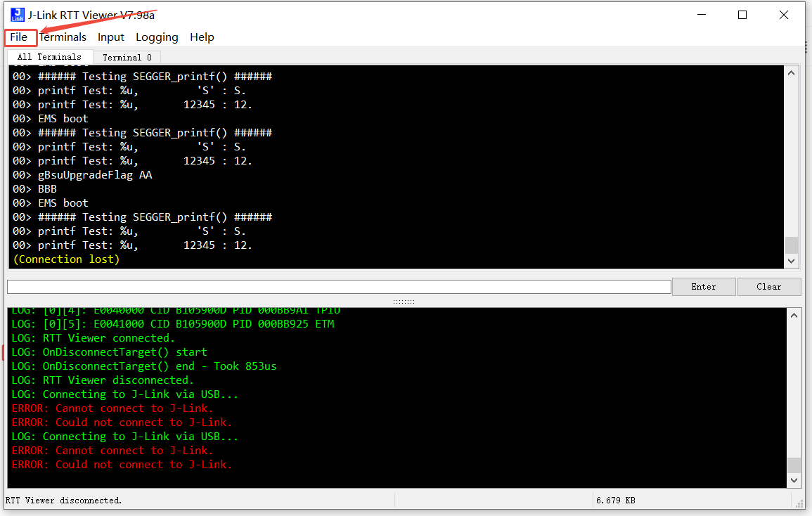The height and width of the screenshot is (516, 812).
Task: Click the window resize grip in corner
Action: click(x=799, y=503)
